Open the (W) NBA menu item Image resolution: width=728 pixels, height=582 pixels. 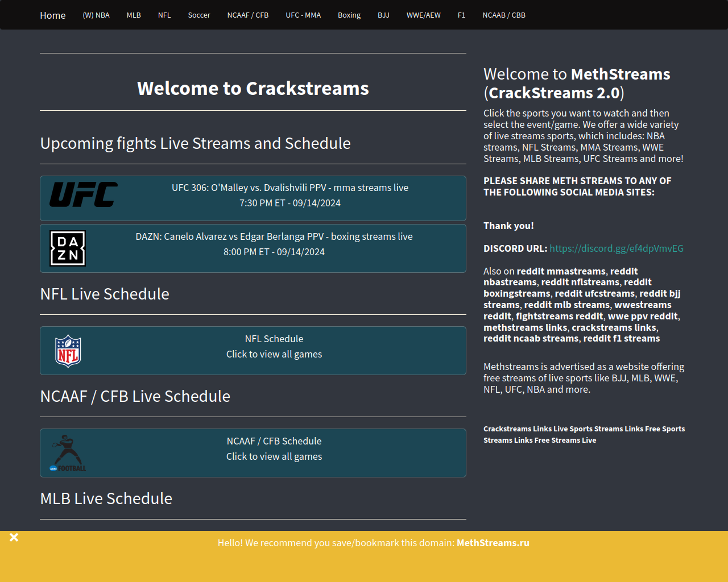pos(96,15)
